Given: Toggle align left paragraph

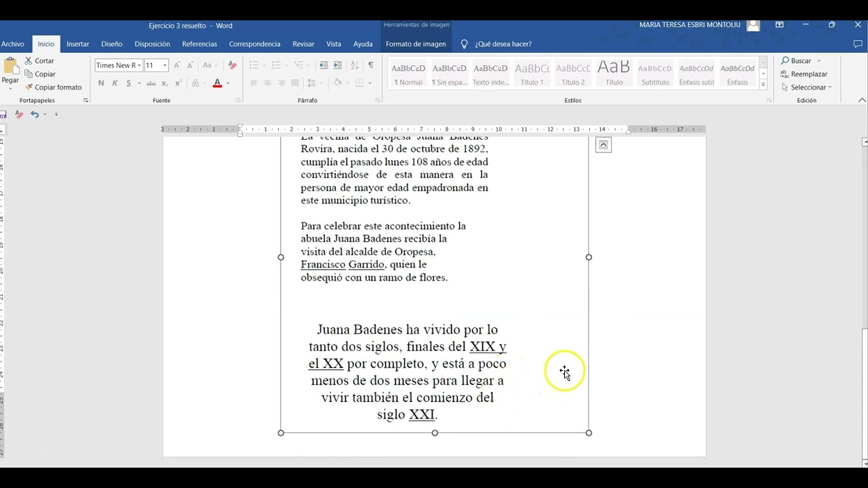Looking at the screenshot, I should pyautogui.click(x=254, y=83).
